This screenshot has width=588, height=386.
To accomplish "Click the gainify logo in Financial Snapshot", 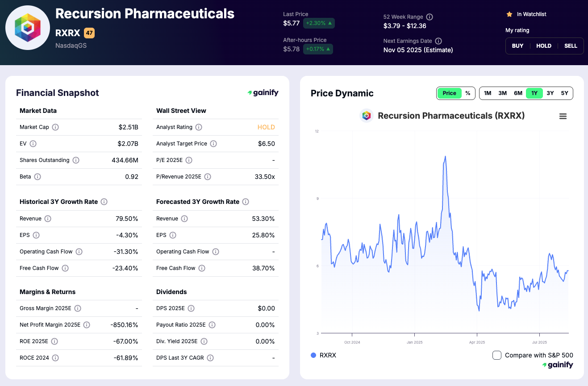I will tap(263, 93).
